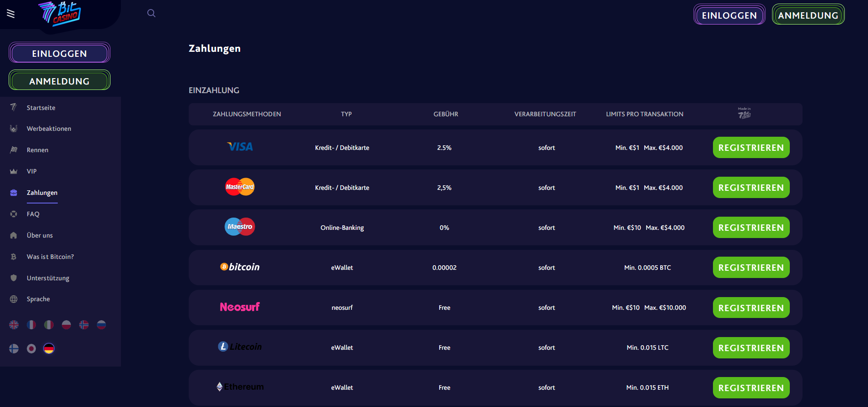Choose the Italian flag language

[x=49, y=325]
